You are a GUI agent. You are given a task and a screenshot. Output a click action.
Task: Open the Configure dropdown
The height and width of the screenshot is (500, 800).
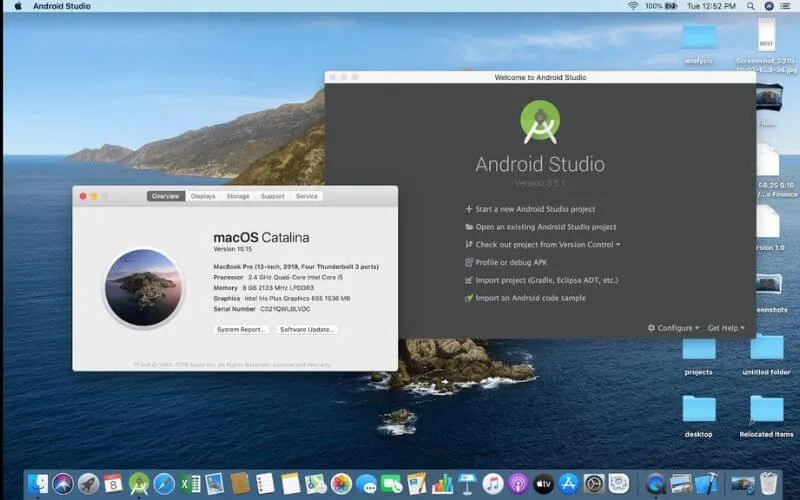(x=674, y=328)
